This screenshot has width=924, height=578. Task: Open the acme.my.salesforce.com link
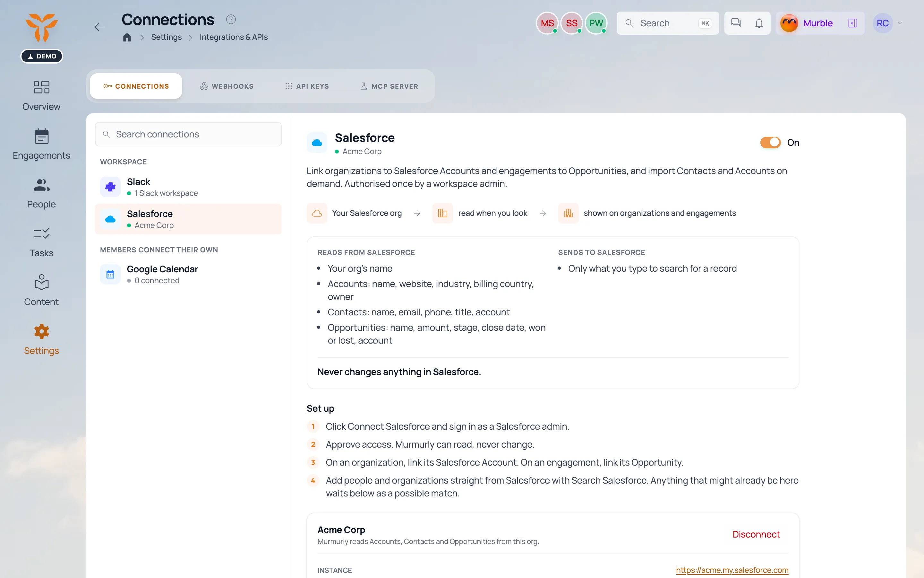(x=732, y=570)
